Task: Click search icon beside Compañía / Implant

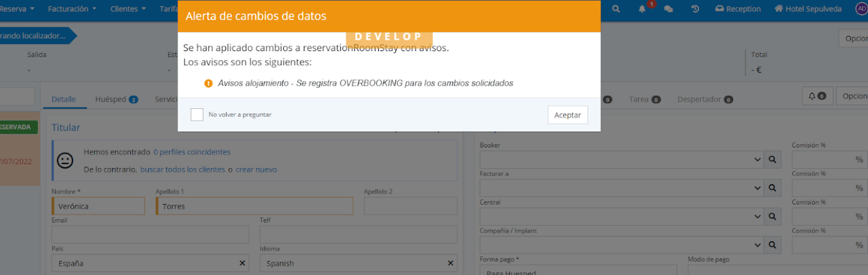Action: 772,244
